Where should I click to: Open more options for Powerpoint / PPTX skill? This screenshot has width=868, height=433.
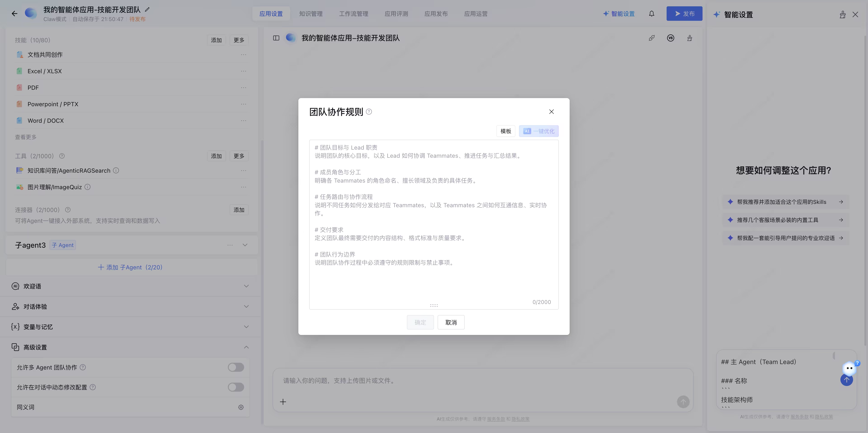[243, 104]
